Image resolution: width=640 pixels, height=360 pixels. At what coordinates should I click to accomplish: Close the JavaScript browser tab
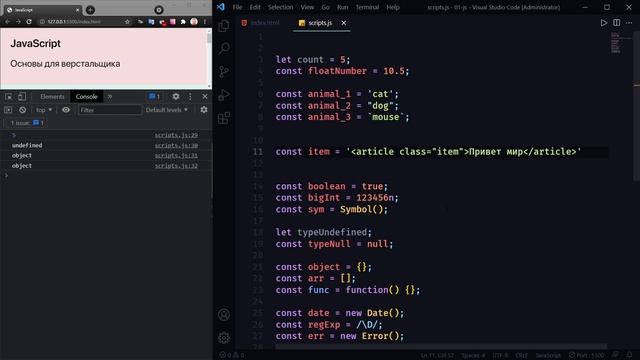77,10
